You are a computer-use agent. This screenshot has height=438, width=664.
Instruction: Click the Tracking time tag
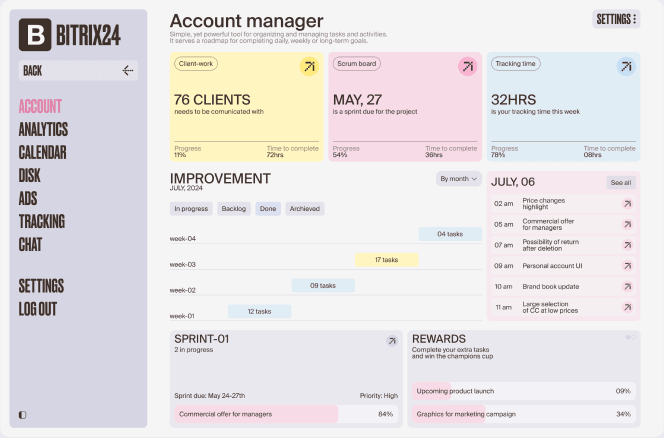[x=515, y=64]
